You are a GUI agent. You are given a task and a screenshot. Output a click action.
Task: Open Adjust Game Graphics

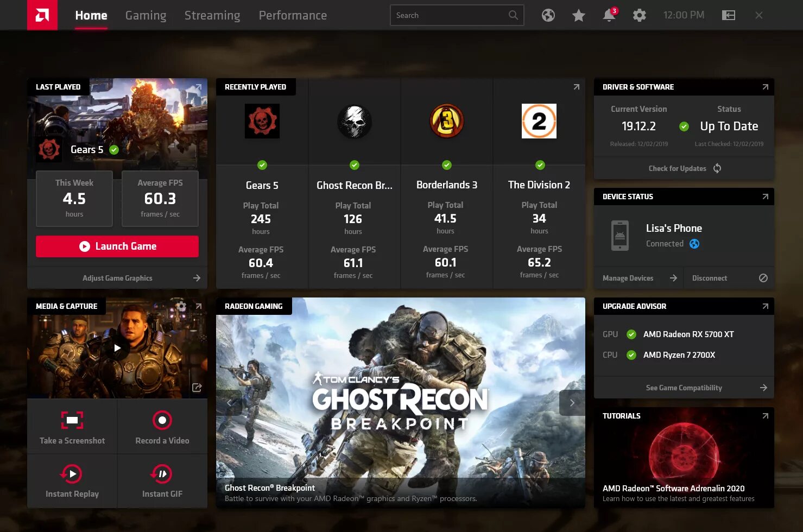(x=117, y=278)
